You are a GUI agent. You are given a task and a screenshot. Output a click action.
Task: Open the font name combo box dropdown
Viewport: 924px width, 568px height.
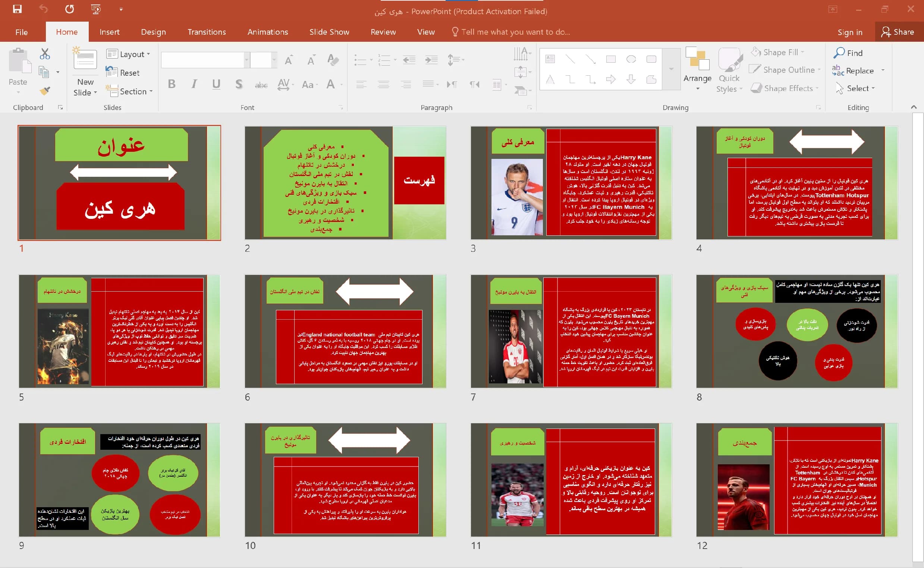click(x=247, y=60)
